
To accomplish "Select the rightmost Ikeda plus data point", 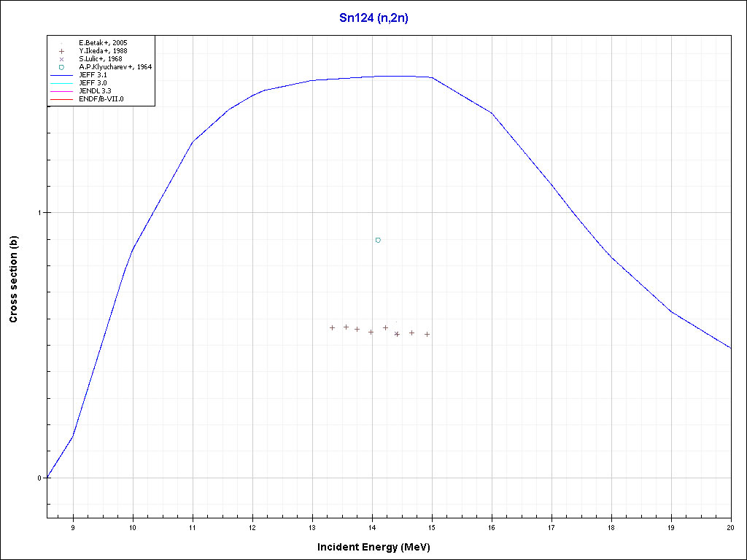I will click(427, 334).
